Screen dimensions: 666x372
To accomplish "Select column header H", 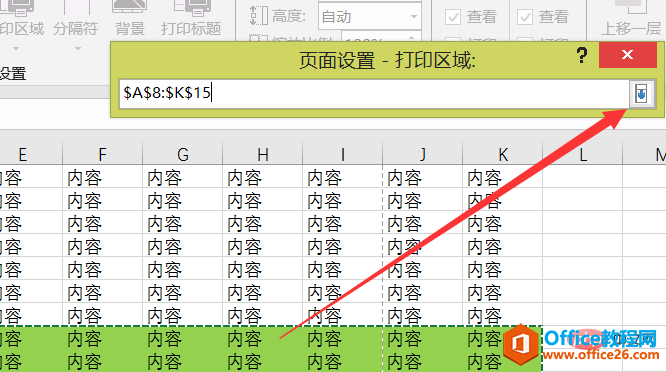I will click(x=262, y=155).
